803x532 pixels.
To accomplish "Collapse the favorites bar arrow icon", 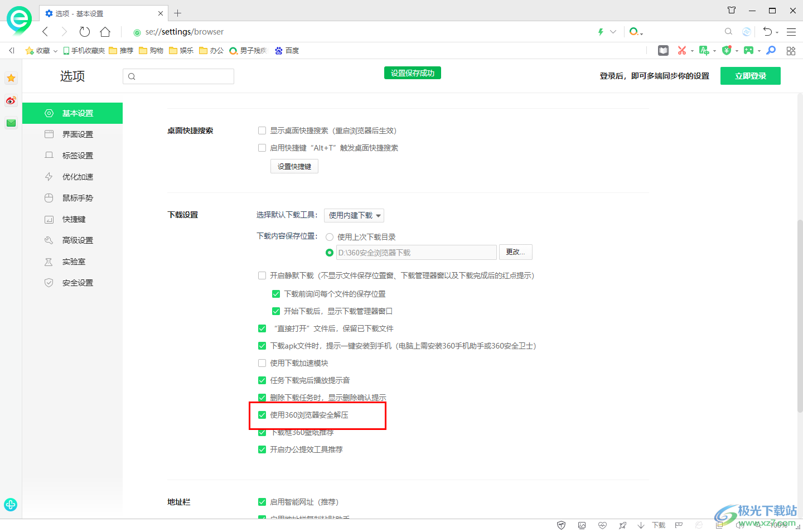I will pos(11,50).
